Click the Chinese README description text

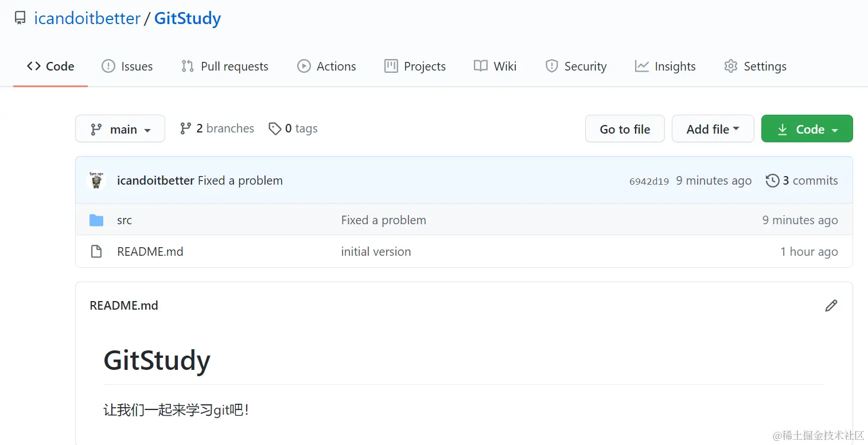(x=176, y=411)
